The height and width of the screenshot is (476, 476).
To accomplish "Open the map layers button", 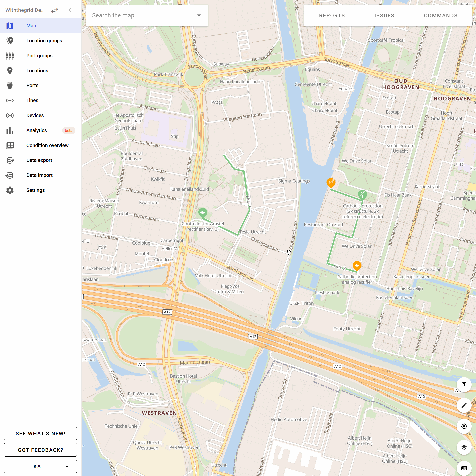I will pos(464,447).
